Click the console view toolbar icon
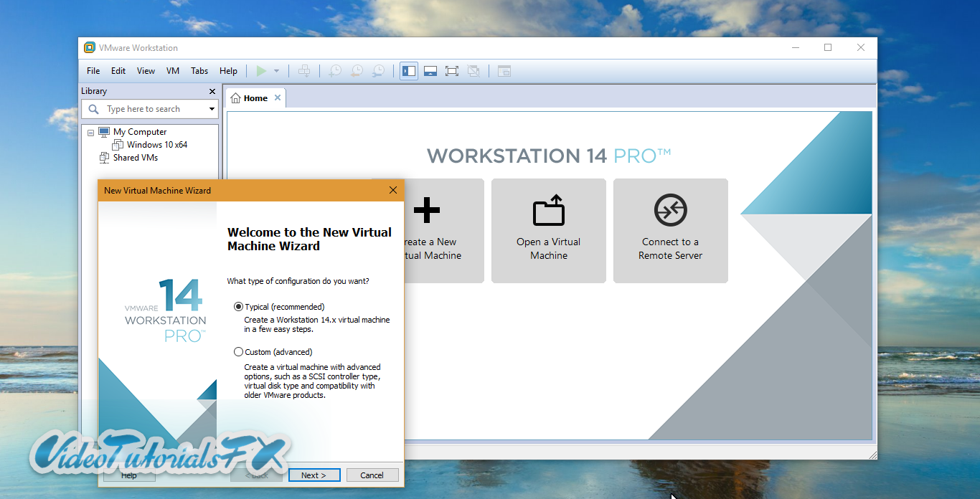 point(504,71)
